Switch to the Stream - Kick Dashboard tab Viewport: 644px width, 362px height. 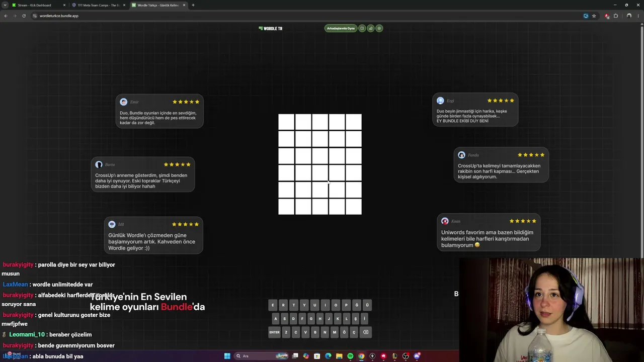(x=39, y=5)
